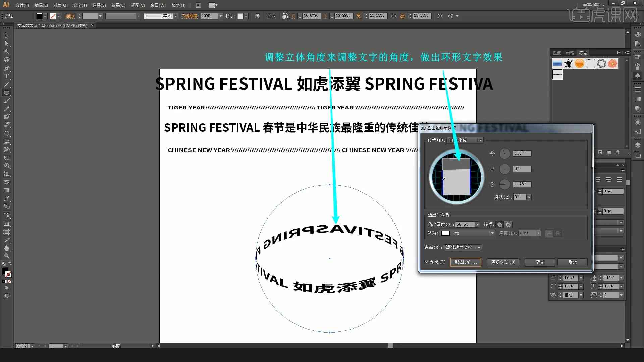Enable preview checkbox in dialog
Screen dimensions: 644x362
click(427, 262)
